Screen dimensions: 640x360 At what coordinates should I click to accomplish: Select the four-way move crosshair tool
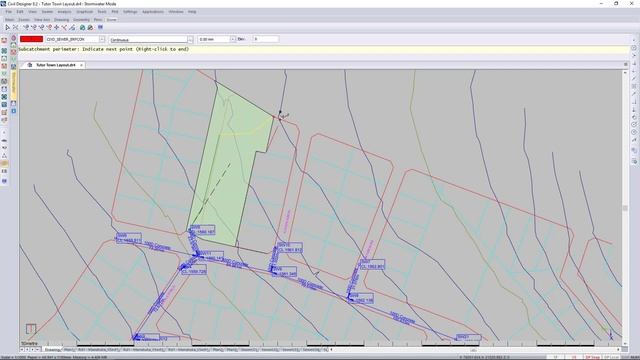coord(57,27)
